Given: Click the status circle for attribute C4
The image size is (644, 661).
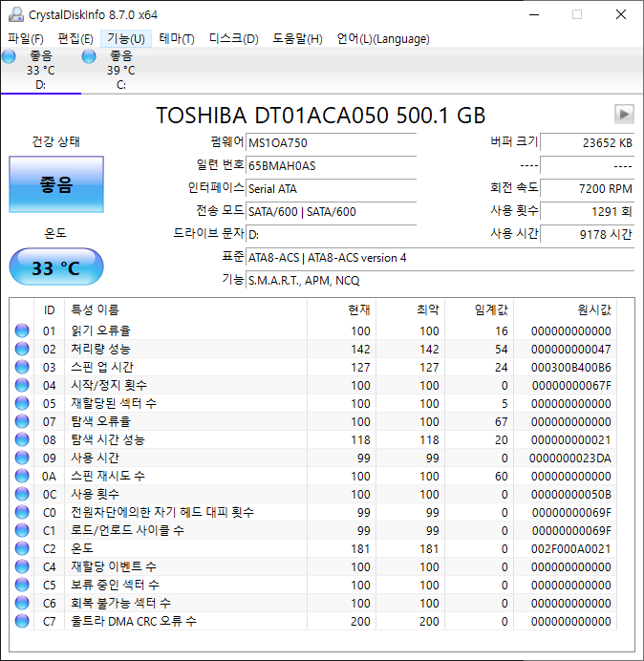Looking at the screenshot, I should pyautogui.click(x=22, y=566).
